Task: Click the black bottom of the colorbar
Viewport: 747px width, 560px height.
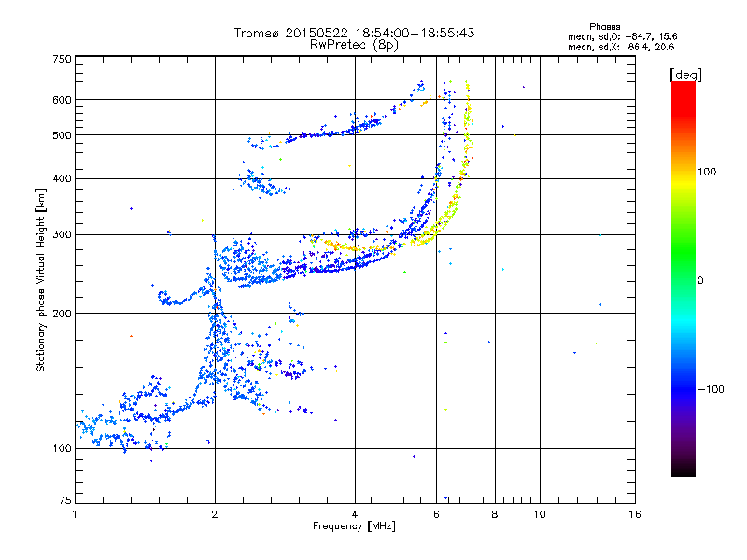Action: pos(684,469)
